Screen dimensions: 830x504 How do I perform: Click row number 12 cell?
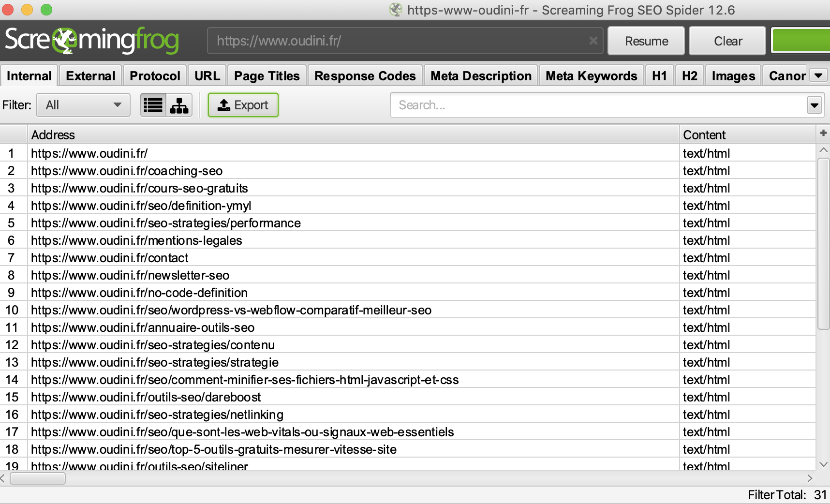click(13, 345)
